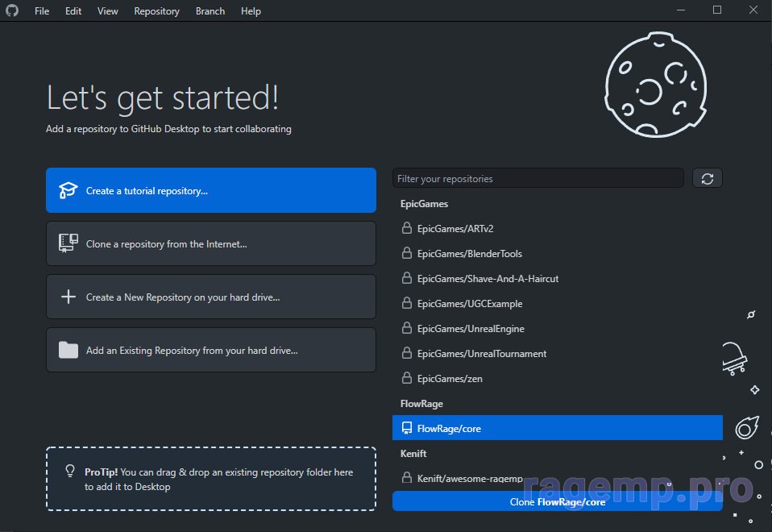Click lock icon beside EpicGames/zen
772x532 pixels.
point(407,378)
